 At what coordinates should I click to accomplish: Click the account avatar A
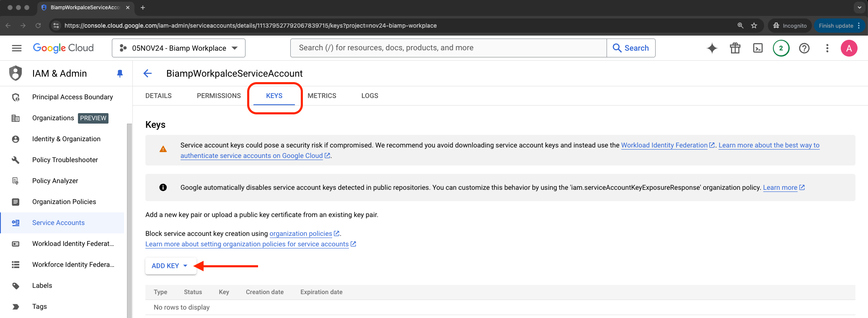(x=849, y=48)
